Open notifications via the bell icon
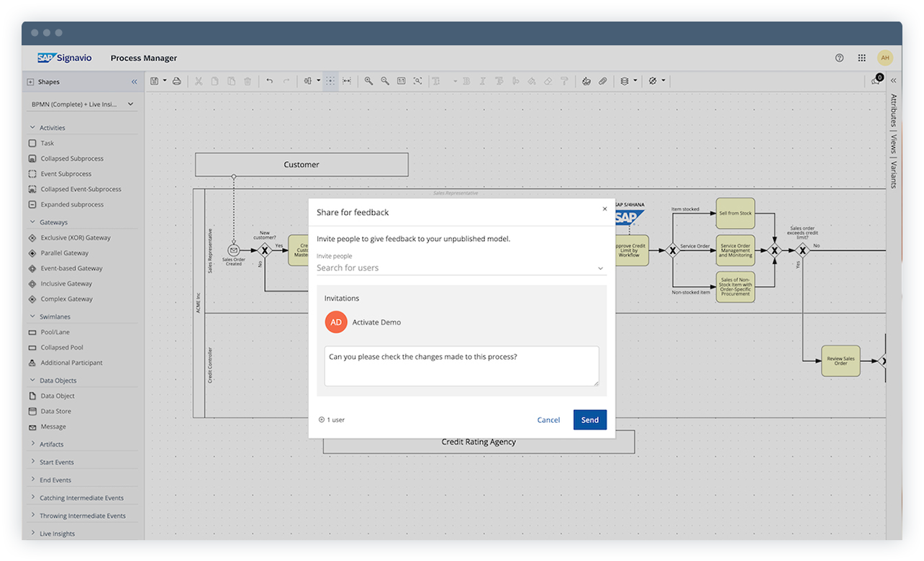 (x=873, y=81)
